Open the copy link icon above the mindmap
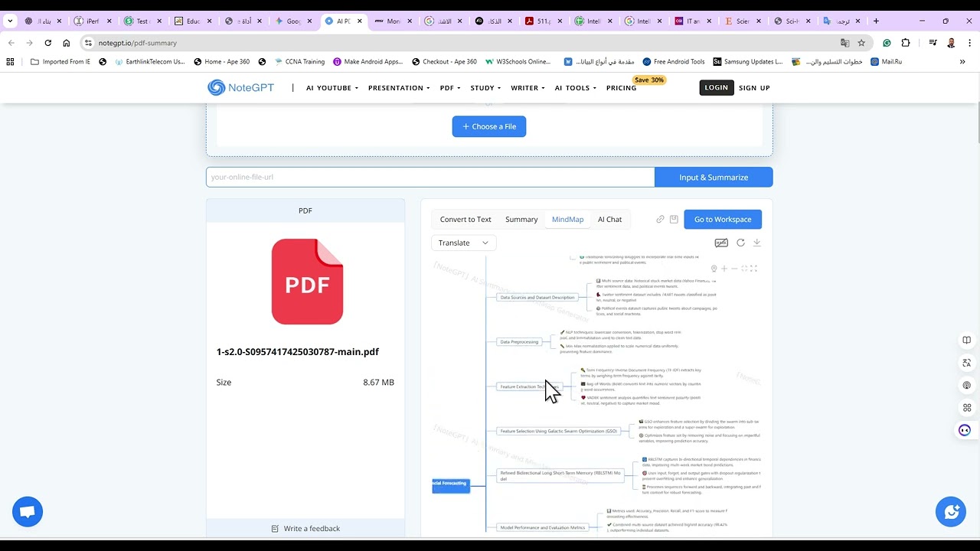 (659, 219)
